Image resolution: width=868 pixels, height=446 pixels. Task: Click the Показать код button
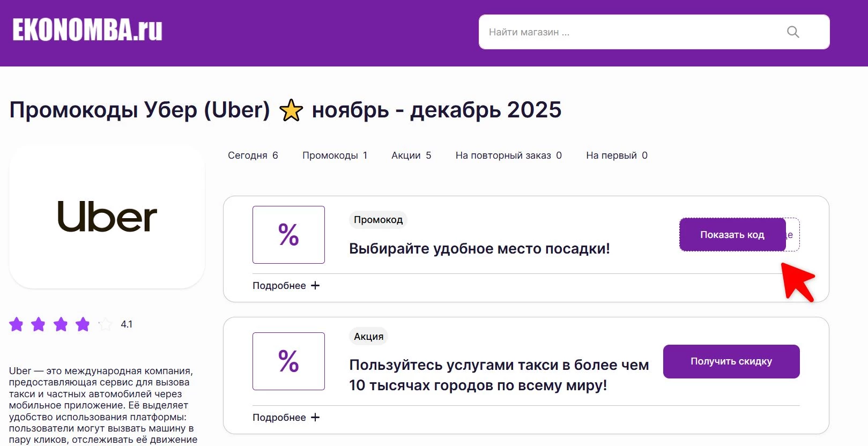732,234
